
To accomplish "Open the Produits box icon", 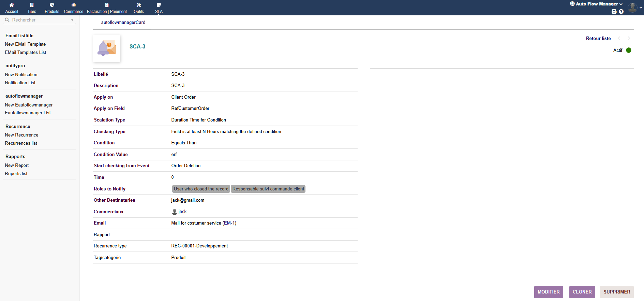I will 52,5.
